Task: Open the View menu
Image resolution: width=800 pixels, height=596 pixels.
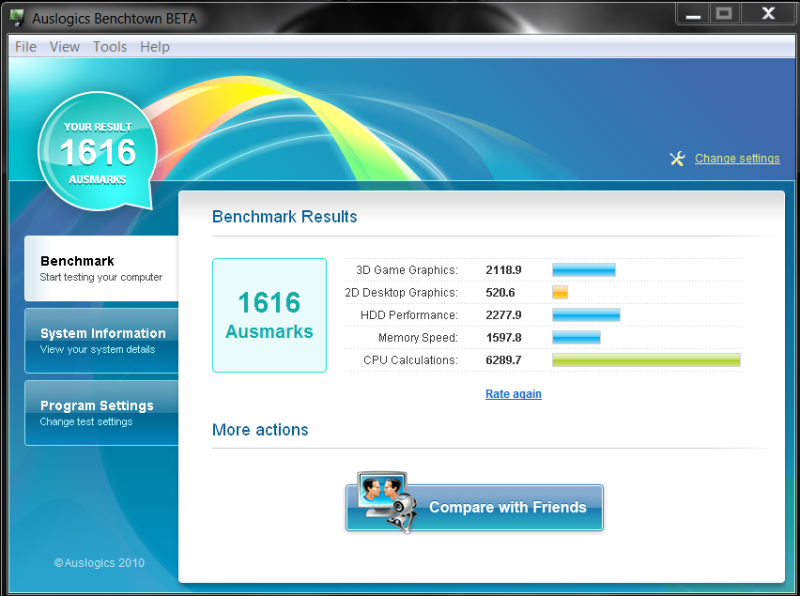Action: (64, 47)
